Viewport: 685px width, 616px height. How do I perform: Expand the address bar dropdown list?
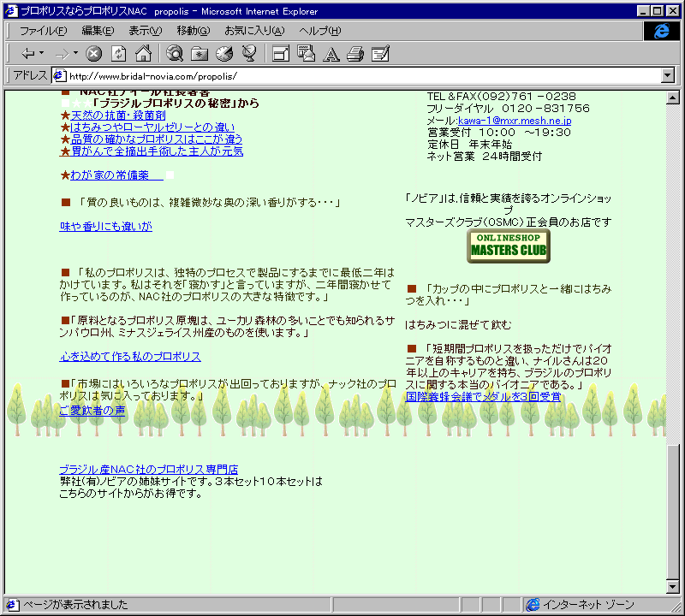(x=668, y=76)
